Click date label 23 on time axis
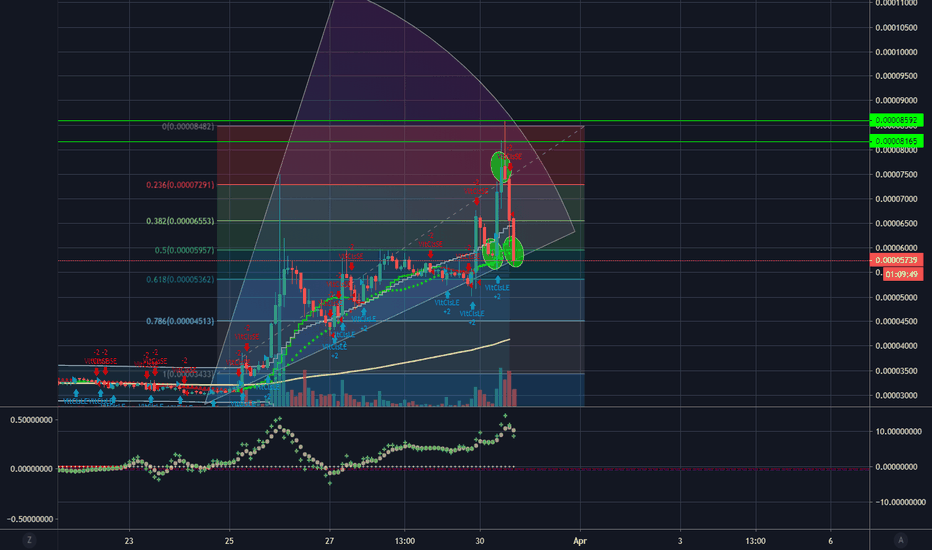The image size is (932, 550). tap(129, 541)
